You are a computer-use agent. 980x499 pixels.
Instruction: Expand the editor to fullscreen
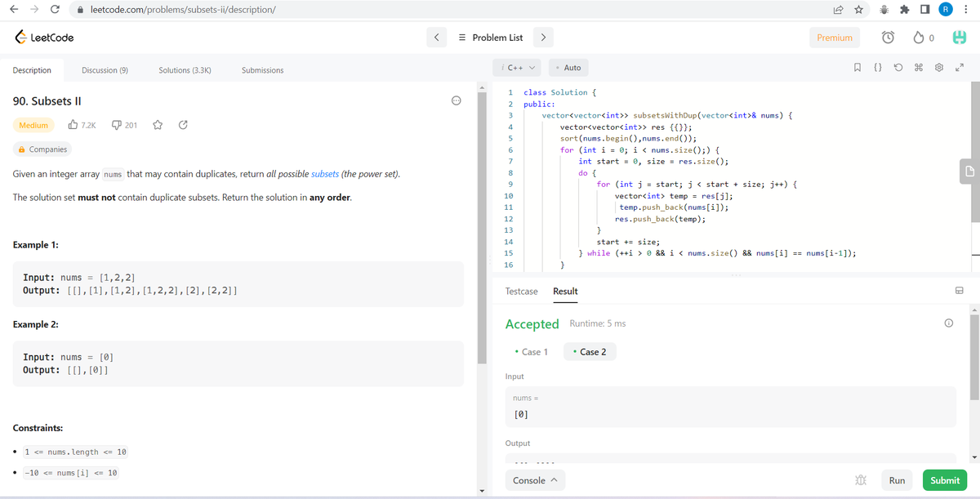click(x=960, y=68)
